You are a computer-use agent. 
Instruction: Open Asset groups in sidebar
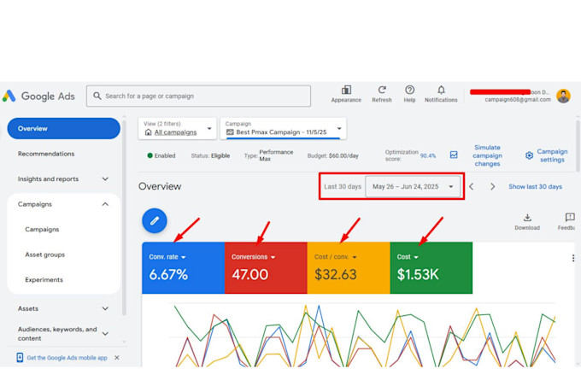[x=44, y=255]
